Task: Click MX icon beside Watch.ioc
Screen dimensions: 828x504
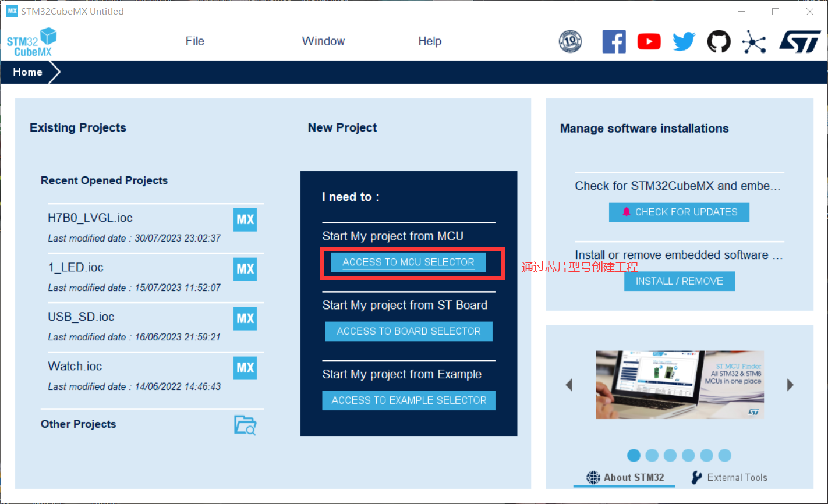Action: [x=245, y=368]
